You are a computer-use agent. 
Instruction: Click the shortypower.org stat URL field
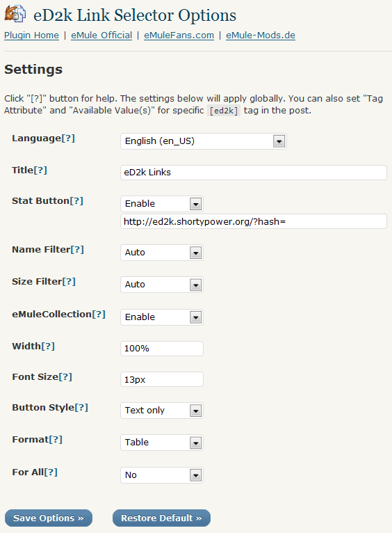click(254, 221)
